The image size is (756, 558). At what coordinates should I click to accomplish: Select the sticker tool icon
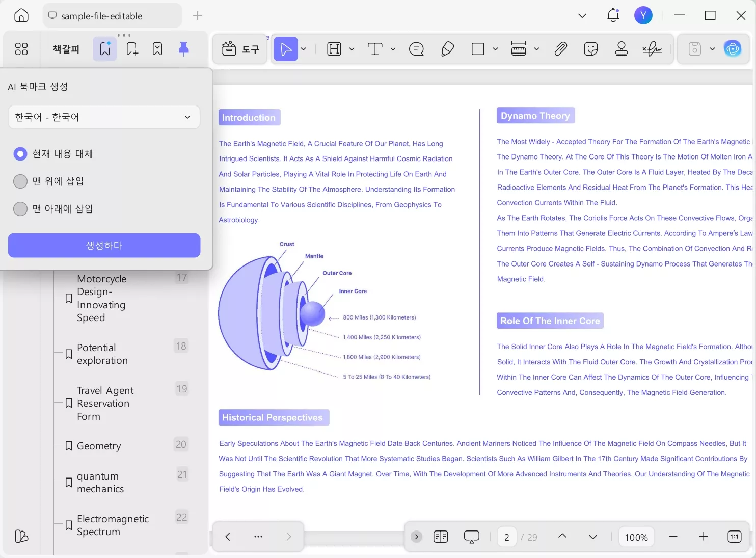tap(590, 49)
